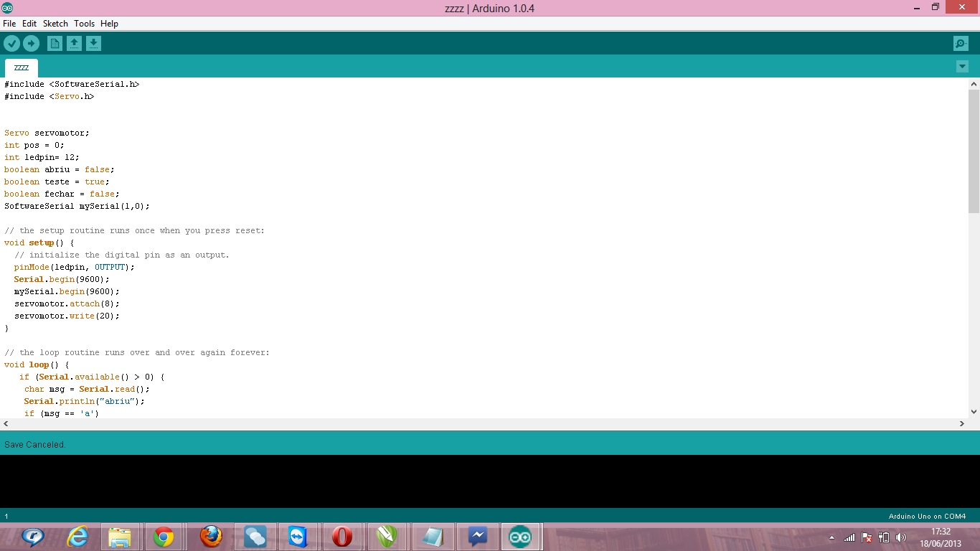The width and height of the screenshot is (980, 551).
Task: Open the tab options dropdown arrow
Action: (962, 67)
